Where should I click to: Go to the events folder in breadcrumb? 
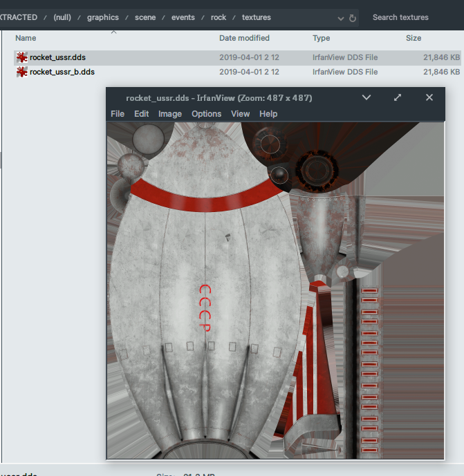pyautogui.click(x=183, y=17)
